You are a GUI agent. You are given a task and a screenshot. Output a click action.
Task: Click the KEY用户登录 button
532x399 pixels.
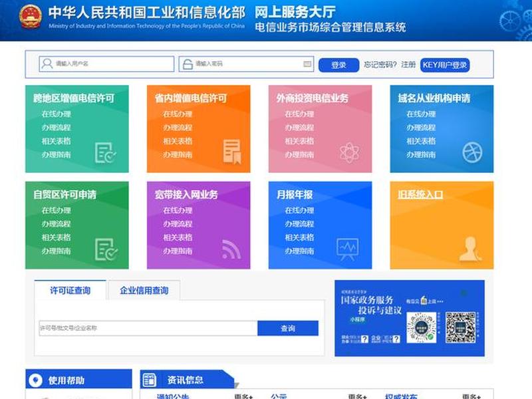[445, 65]
